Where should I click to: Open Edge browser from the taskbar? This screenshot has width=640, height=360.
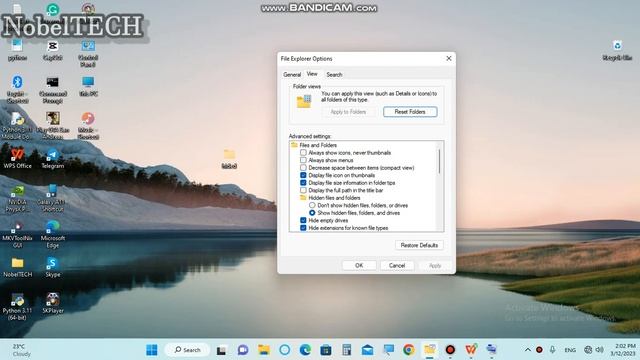(x=305, y=350)
